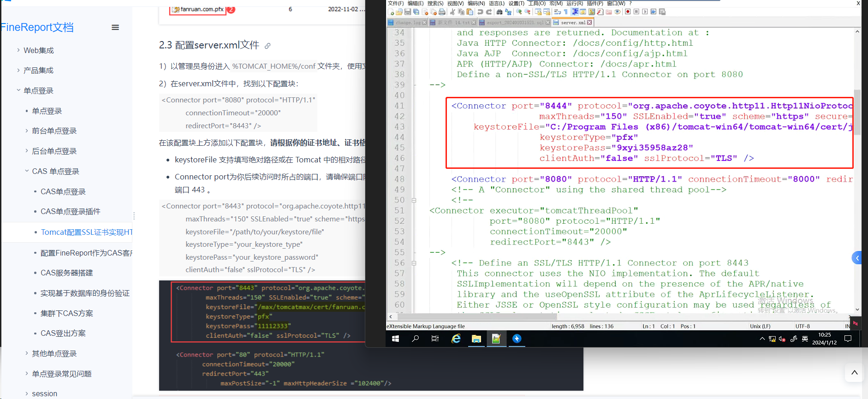Expand 后台单点登录 in the sidebar
Screen dimensions: 868x399
coord(27,150)
